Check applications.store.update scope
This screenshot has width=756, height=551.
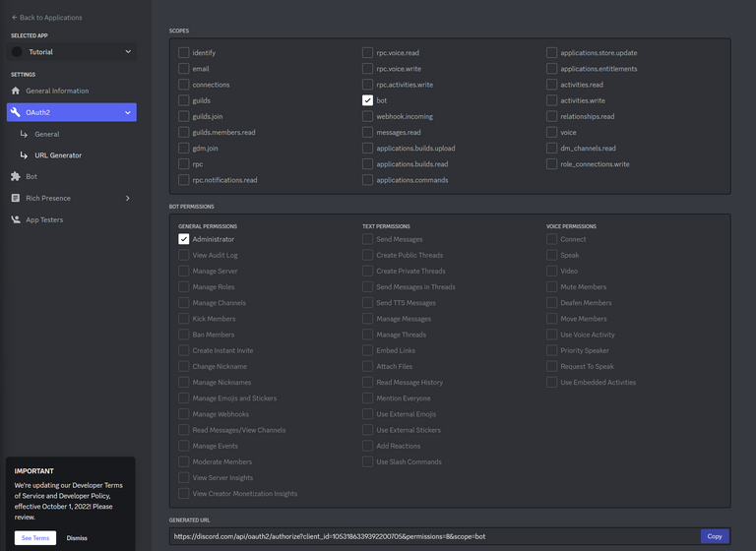551,52
